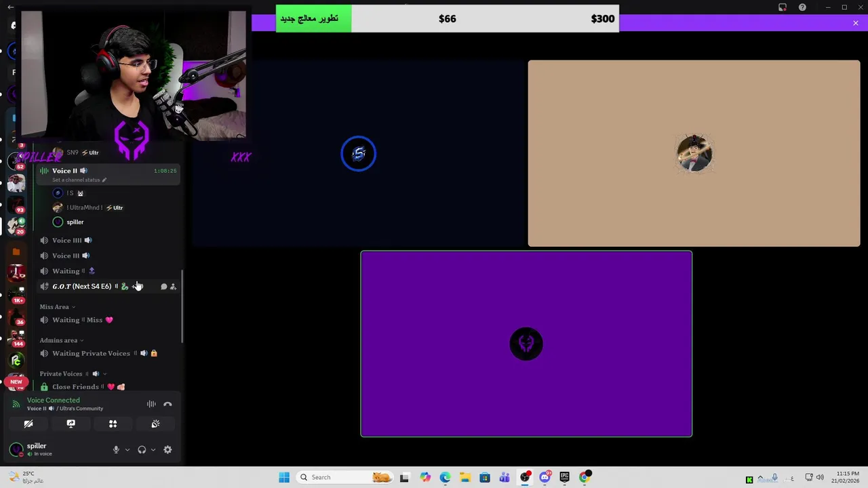Screen dimensions: 868x488
Task: Open Discord inbox icon in title bar
Action: pyautogui.click(x=783, y=7)
